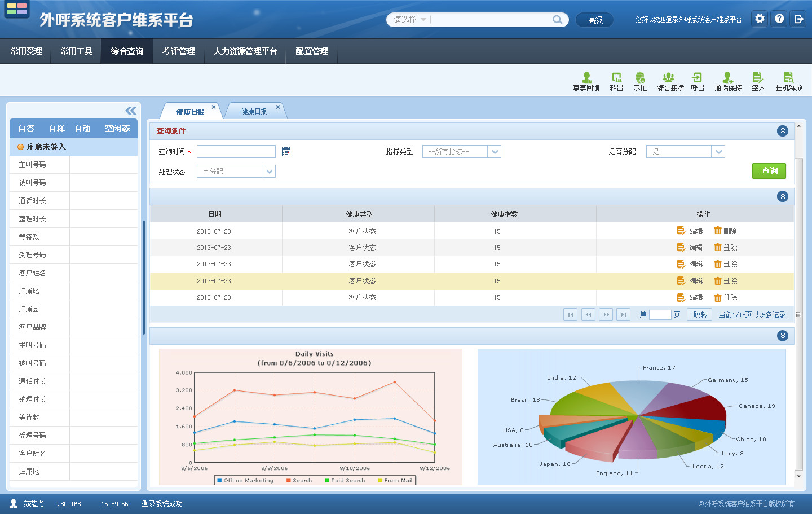Viewport: 812px width, 514px height.
Task: Expand the charts panel chevron
Action: (783, 336)
